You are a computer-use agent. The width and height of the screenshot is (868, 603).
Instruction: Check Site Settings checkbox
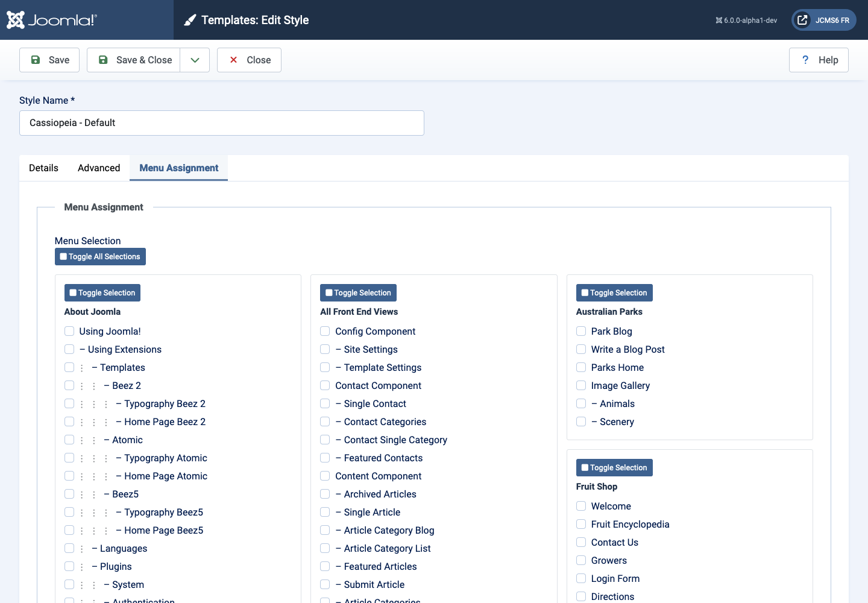tap(325, 349)
